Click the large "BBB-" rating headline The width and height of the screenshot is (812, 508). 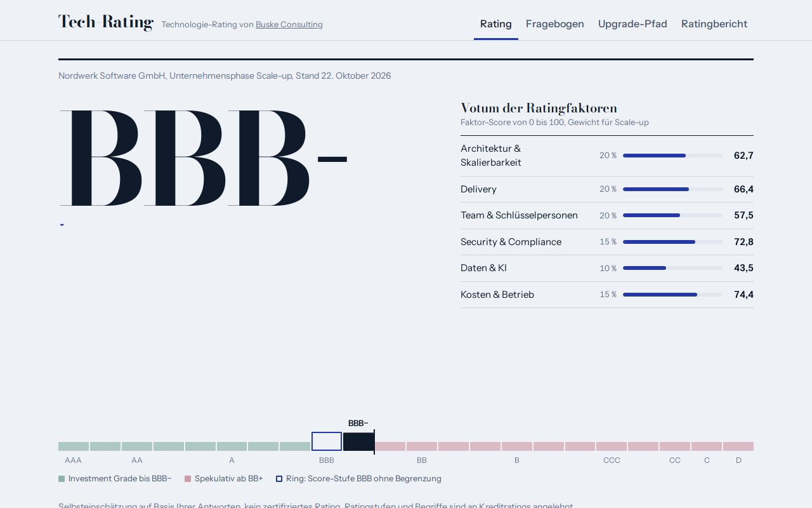click(x=204, y=158)
